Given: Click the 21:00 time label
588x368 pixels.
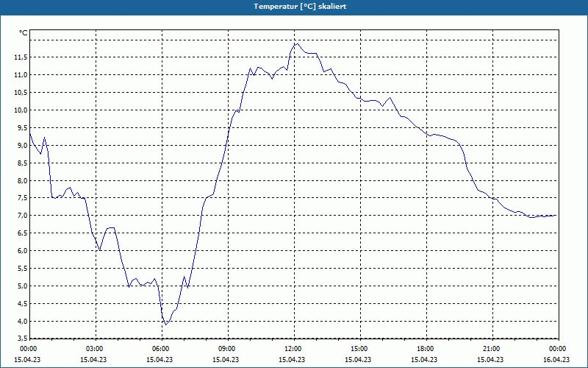Looking at the screenshot, I should tap(491, 349).
